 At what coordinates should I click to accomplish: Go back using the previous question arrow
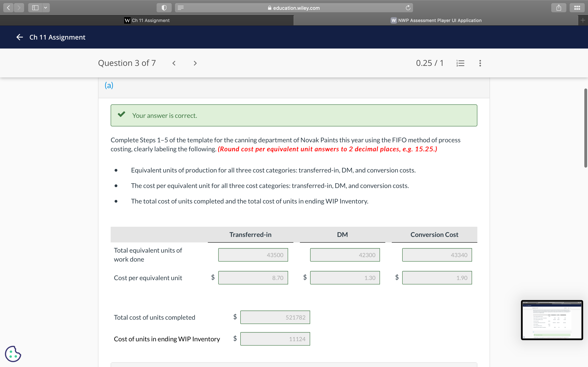[174, 63]
